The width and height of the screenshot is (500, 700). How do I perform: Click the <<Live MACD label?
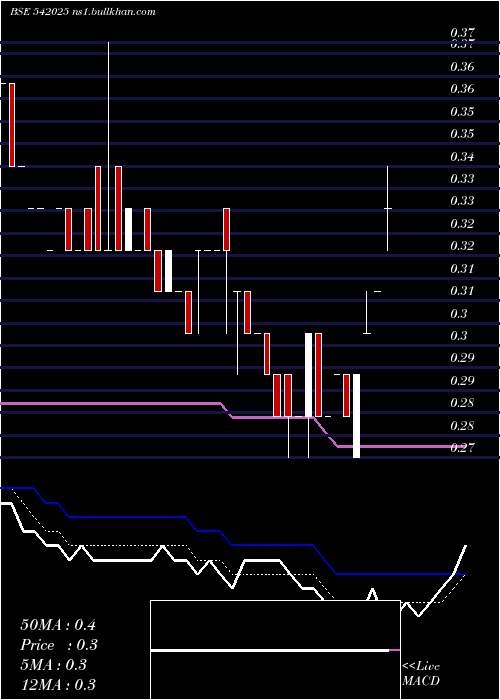tap(421, 674)
